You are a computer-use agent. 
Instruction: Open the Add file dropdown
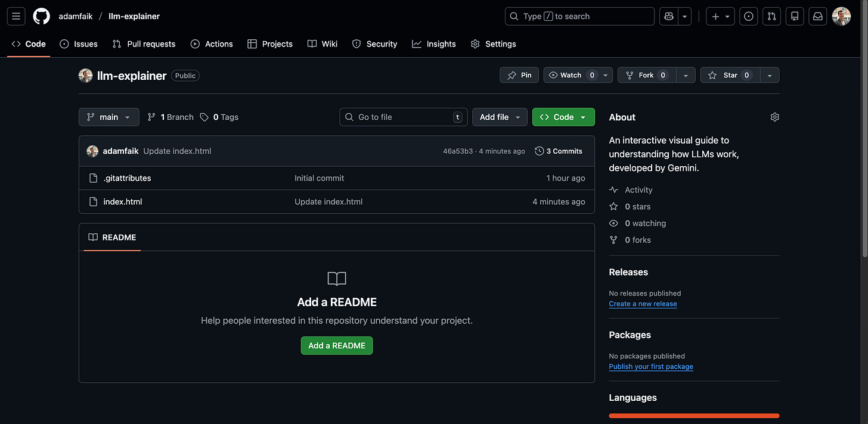(x=500, y=117)
